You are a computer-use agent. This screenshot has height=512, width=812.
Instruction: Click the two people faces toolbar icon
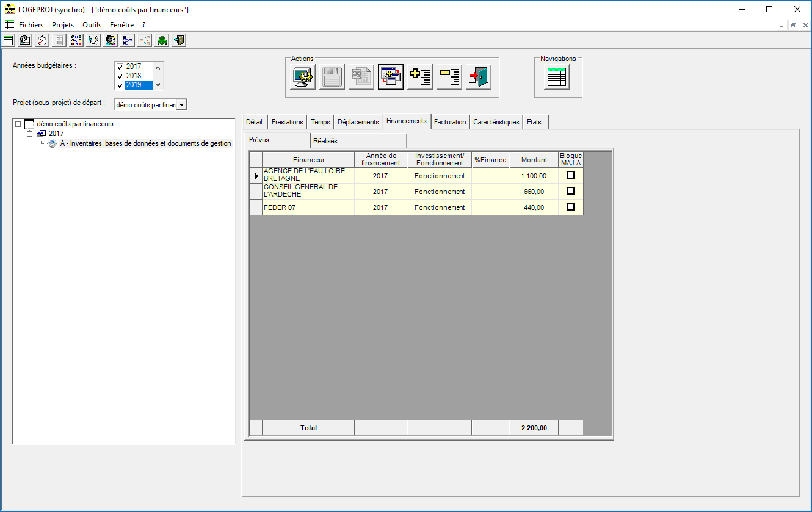111,40
